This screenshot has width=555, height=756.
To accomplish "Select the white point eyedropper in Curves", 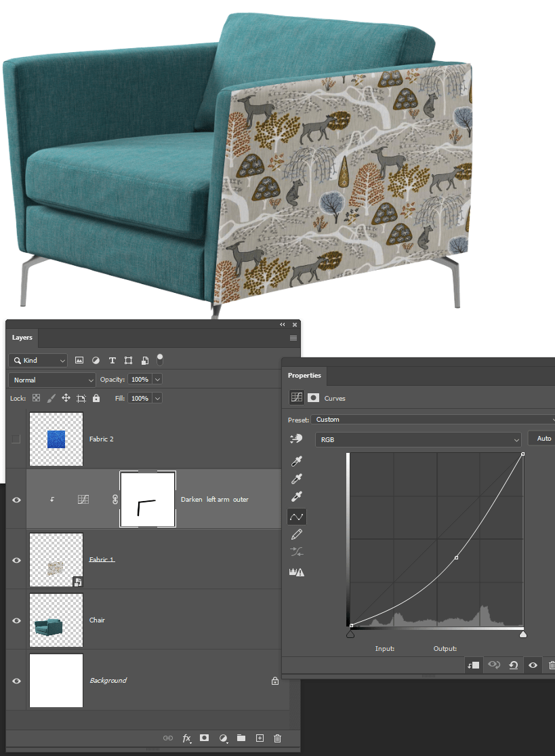I will click(x=296, y=496).
